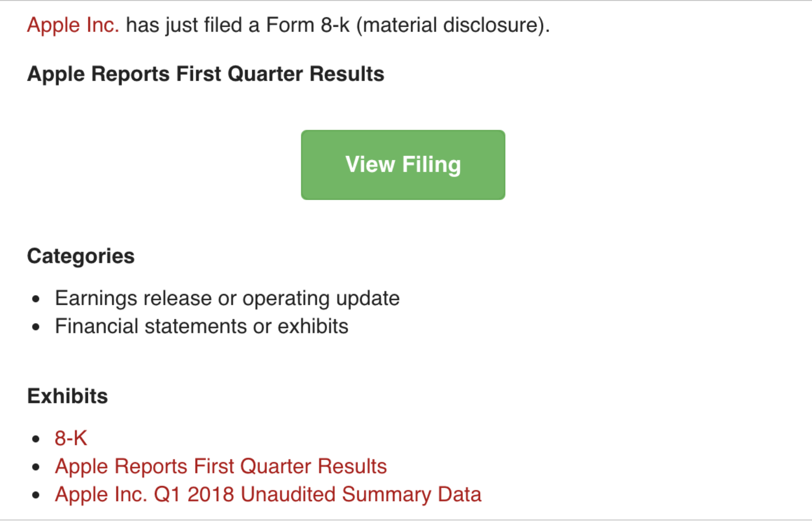812x521 pixels.
Task: Open the 8-K exhibit link
Action: point(71,438)
